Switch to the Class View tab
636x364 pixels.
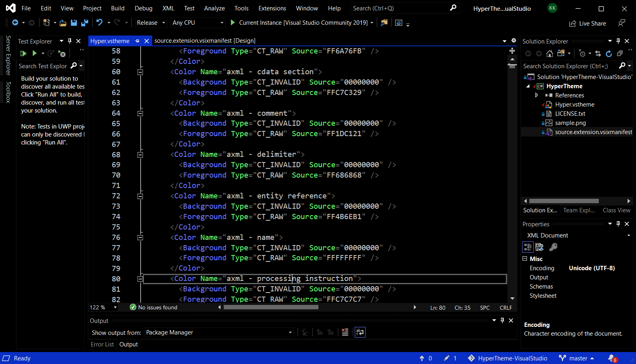point(616,210)
